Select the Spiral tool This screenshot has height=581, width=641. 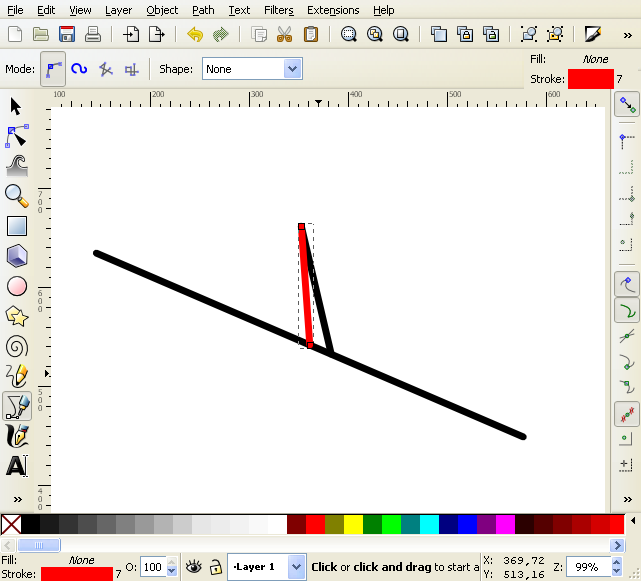click(17, 346)
